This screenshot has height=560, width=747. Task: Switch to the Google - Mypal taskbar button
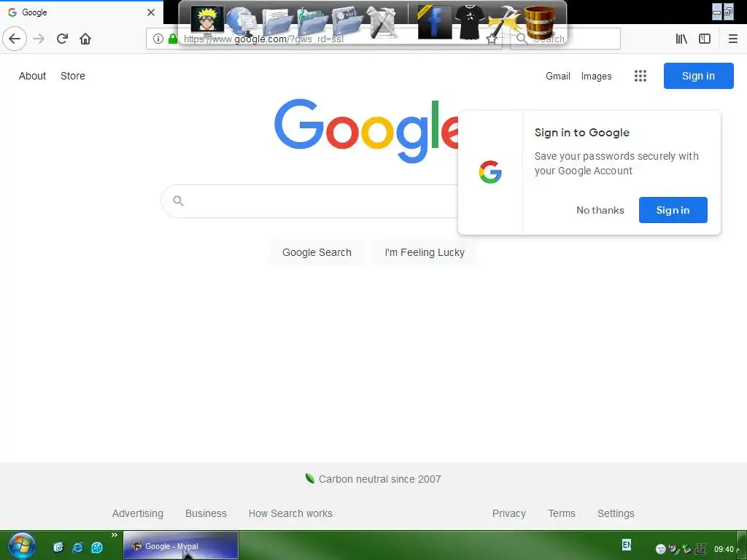point(181,545)
